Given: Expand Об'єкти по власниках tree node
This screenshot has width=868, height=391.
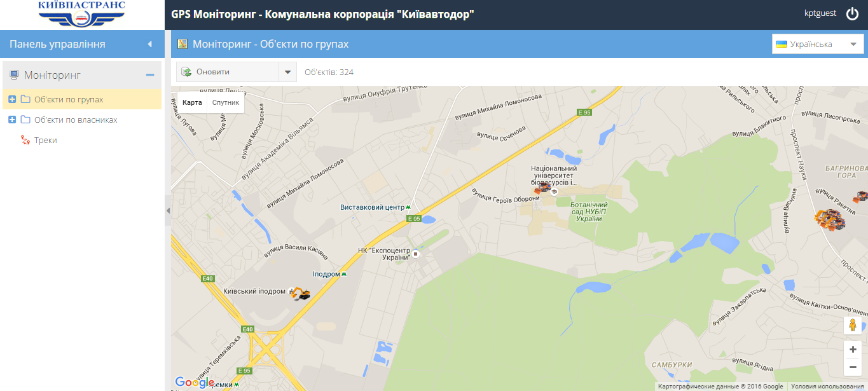Looking at the screenshot, I should click(x=12, y=120).
